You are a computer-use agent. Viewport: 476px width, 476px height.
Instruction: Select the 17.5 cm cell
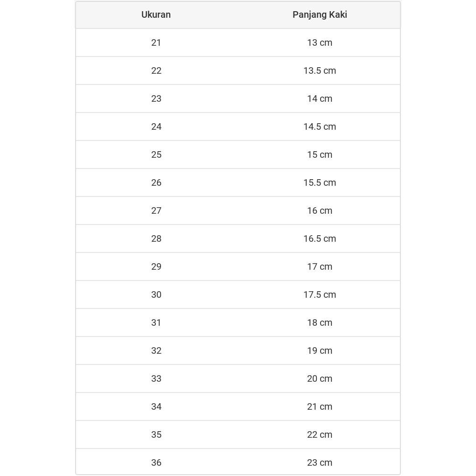point(320,294)
